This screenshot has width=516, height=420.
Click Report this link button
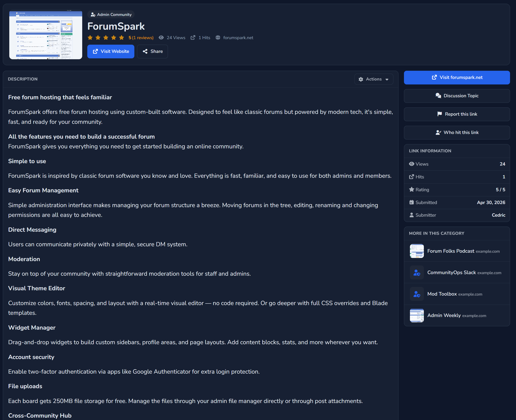[457, 114]
